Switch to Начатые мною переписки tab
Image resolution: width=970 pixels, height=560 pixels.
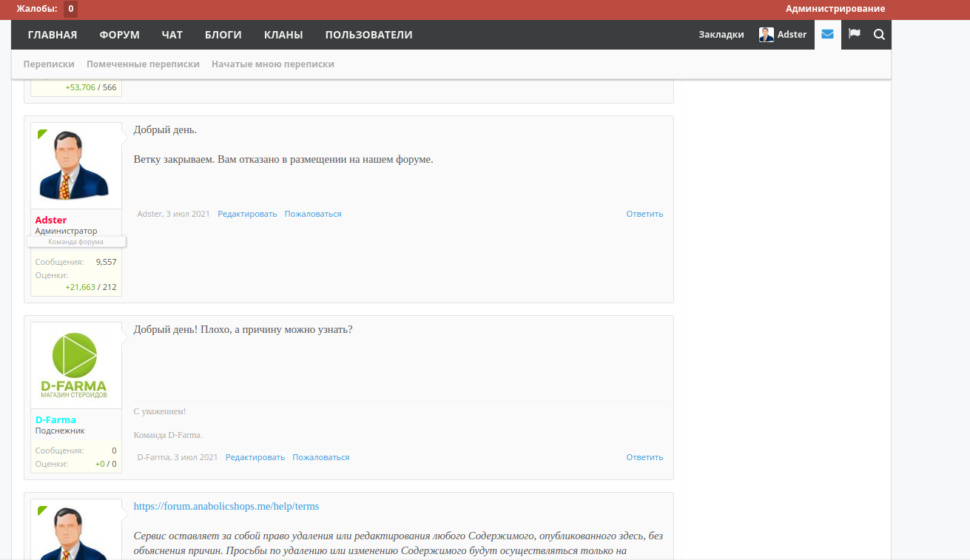click(x=273, y=64)
